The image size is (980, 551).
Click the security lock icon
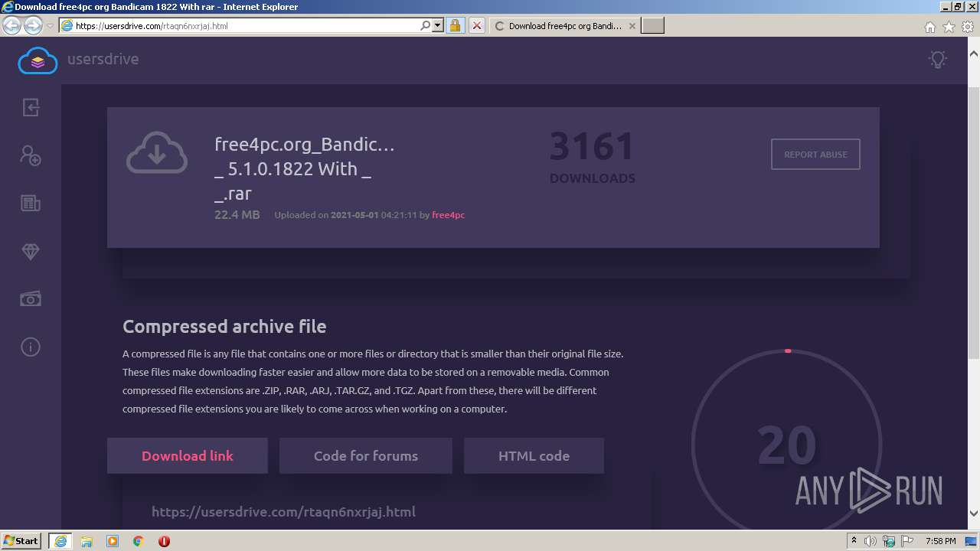pos(455,25)
